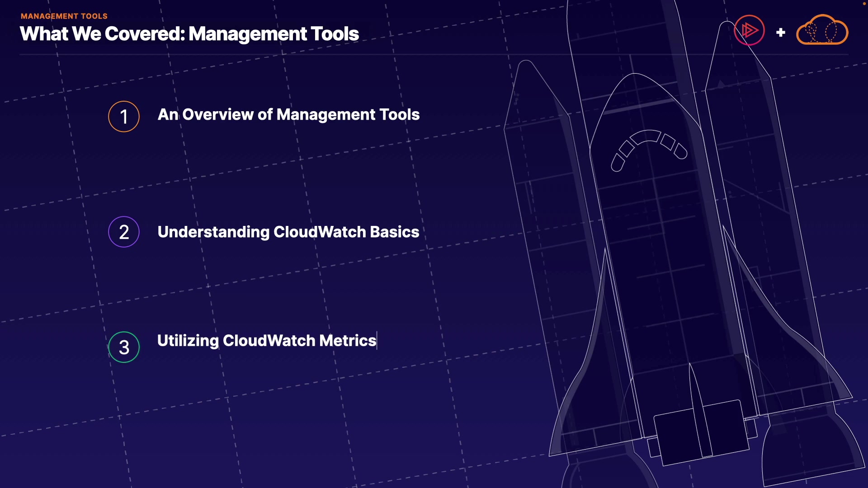Click 'Understanding CloudWatch Basics' item

point(288,232)
